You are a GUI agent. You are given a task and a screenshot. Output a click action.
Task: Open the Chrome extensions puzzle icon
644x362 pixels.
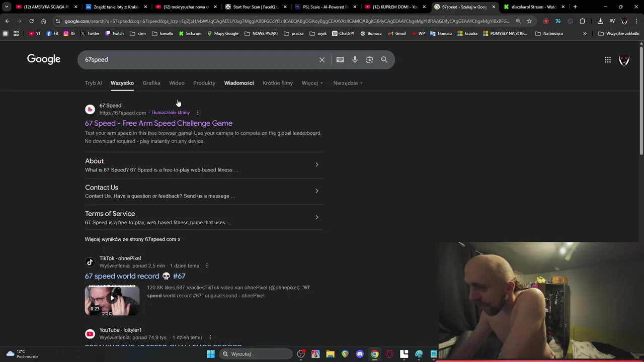click(x=582, y=21)
